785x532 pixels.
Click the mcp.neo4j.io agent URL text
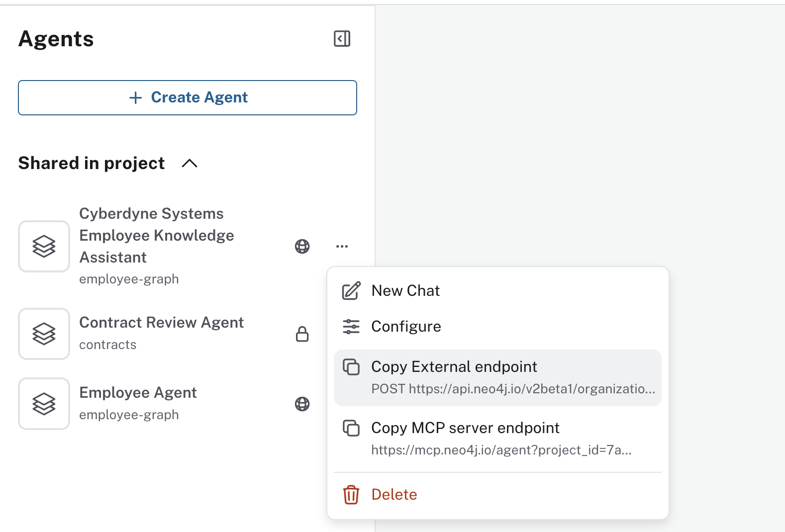501,450
